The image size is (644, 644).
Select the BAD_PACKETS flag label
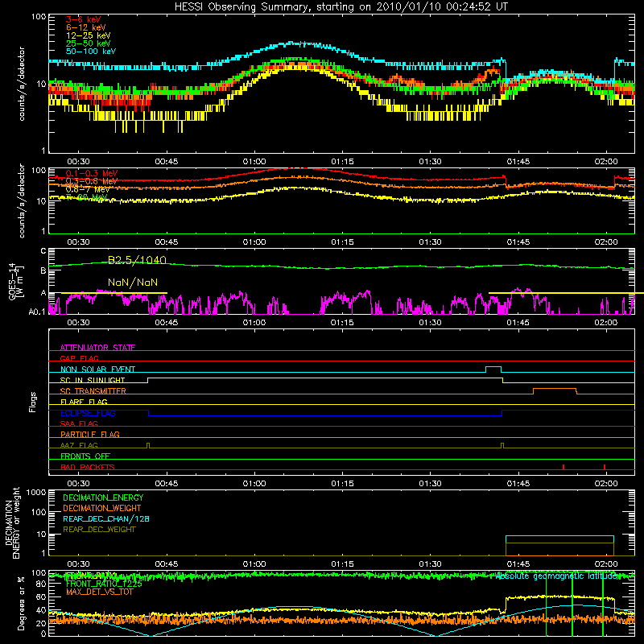pos(88,467)
